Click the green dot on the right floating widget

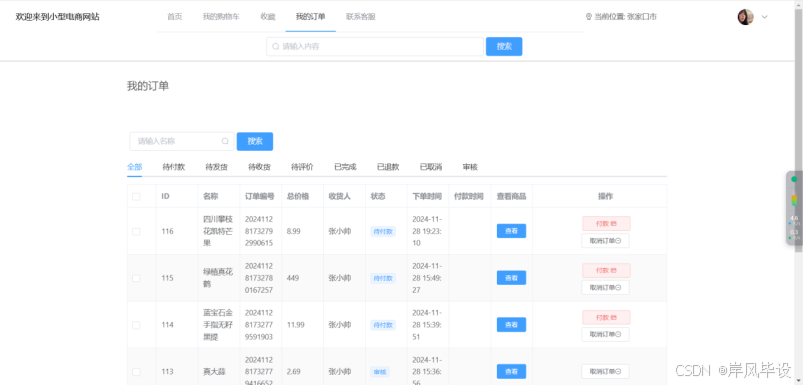(x=794, y=179)
